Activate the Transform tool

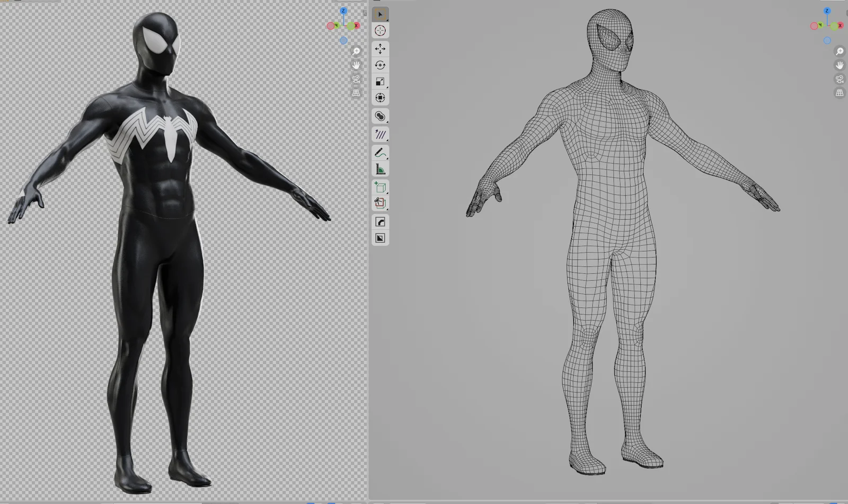[x=380, y=98]
